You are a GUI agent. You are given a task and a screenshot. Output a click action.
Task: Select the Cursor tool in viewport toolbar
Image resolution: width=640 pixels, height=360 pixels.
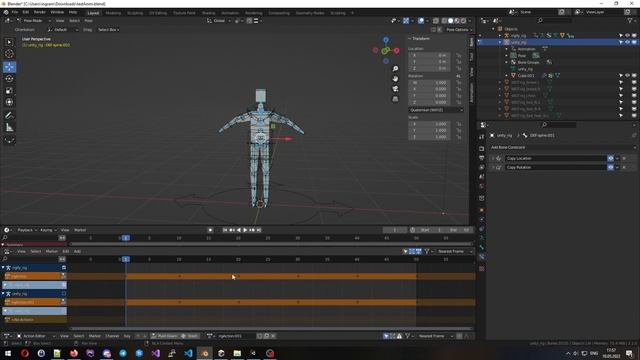pos(9,54)
